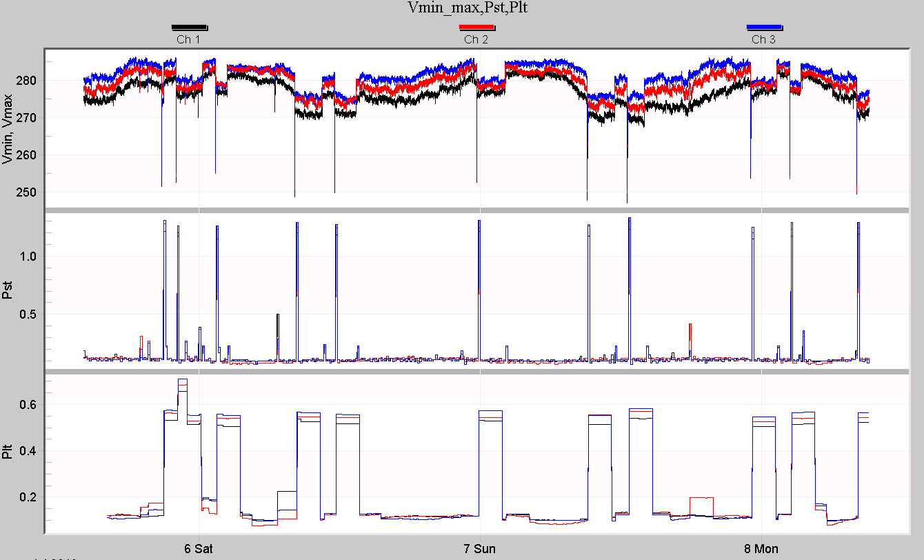
Task: Click the Ch 1 legend label
Action: click(190, 39)
